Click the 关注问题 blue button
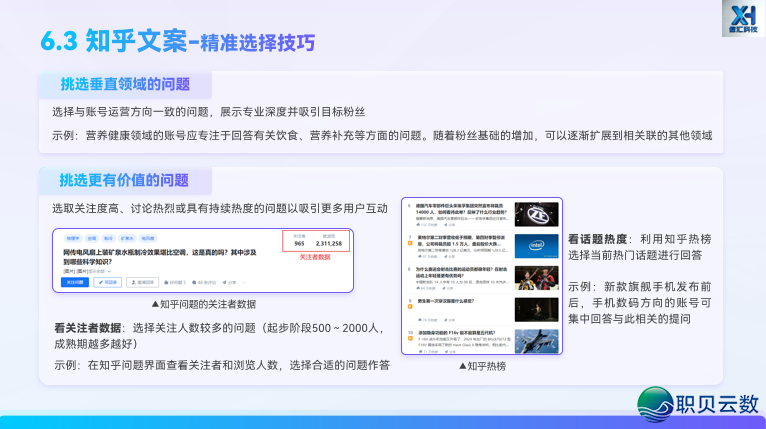 point(75,282)
